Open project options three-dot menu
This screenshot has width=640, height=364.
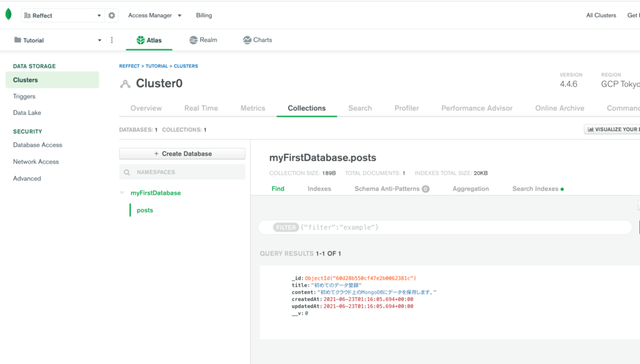112,40
